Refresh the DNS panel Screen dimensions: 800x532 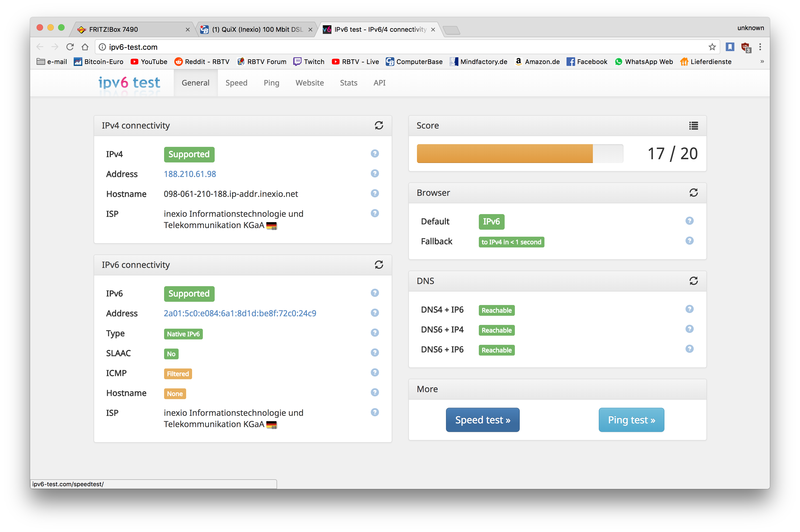pos(693,281)
